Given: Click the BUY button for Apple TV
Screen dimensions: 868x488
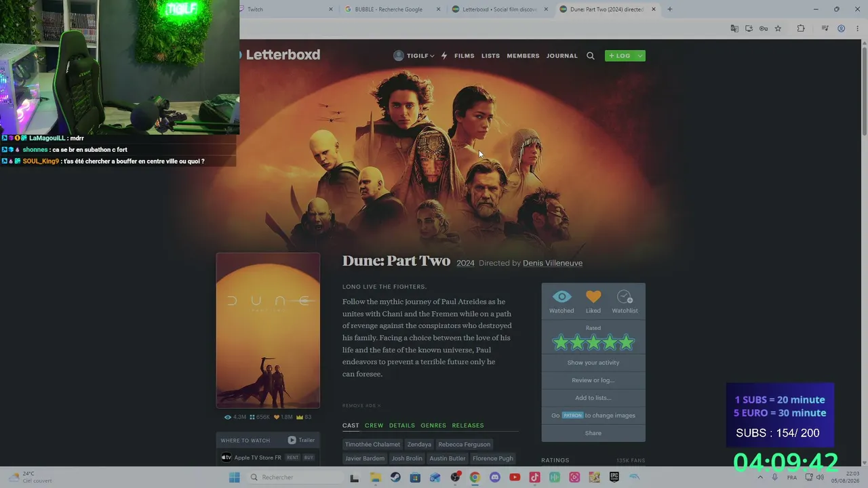Looking at the screenshot, I should point(309,457).
